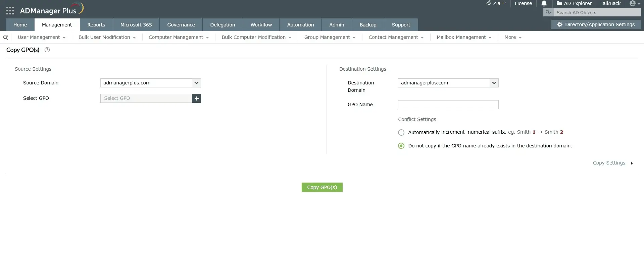
Task: Open notifications bell
Action: tap(544, 3)
